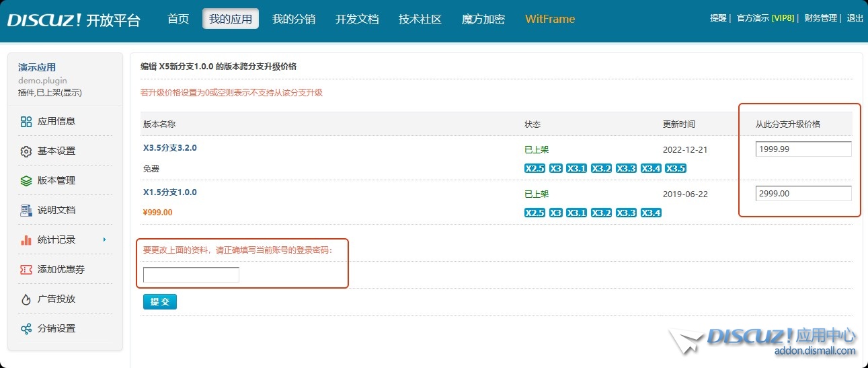Open the 首页 nav item
This screenshot has width=868, height=368.
(178, 19)
